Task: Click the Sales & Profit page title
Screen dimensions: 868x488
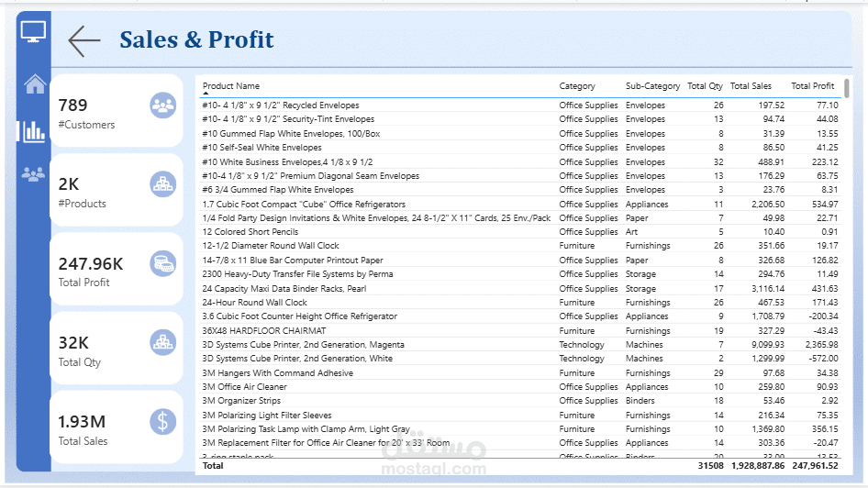Action: [196, 39]
